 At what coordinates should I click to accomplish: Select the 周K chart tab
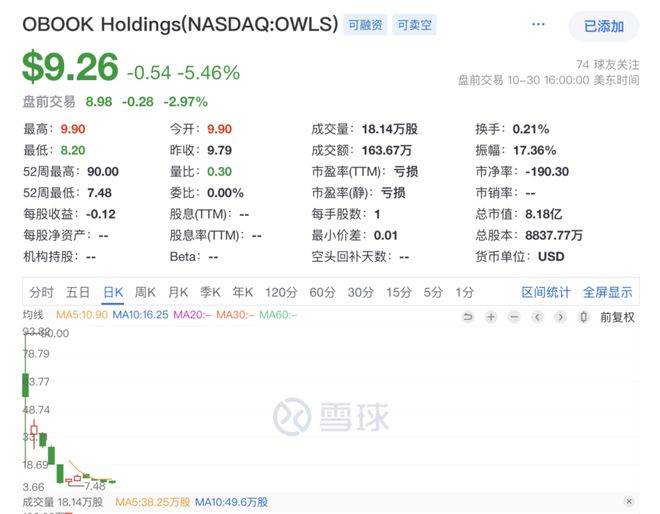(x=145, y=292)
